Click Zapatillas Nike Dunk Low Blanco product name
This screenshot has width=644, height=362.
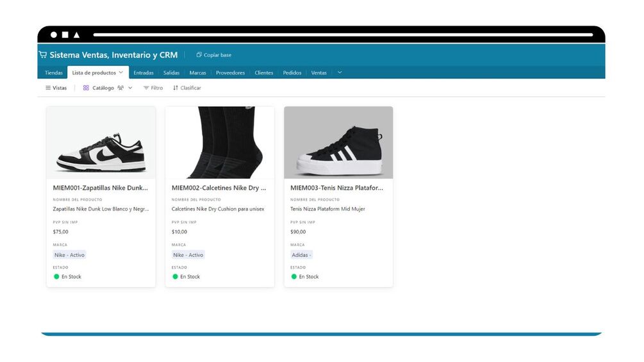click(101, 209)
